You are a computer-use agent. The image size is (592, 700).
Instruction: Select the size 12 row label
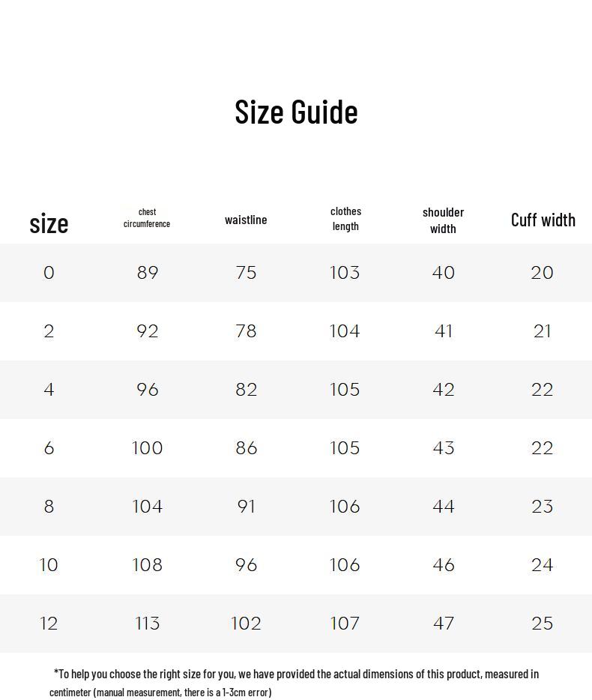49,624
